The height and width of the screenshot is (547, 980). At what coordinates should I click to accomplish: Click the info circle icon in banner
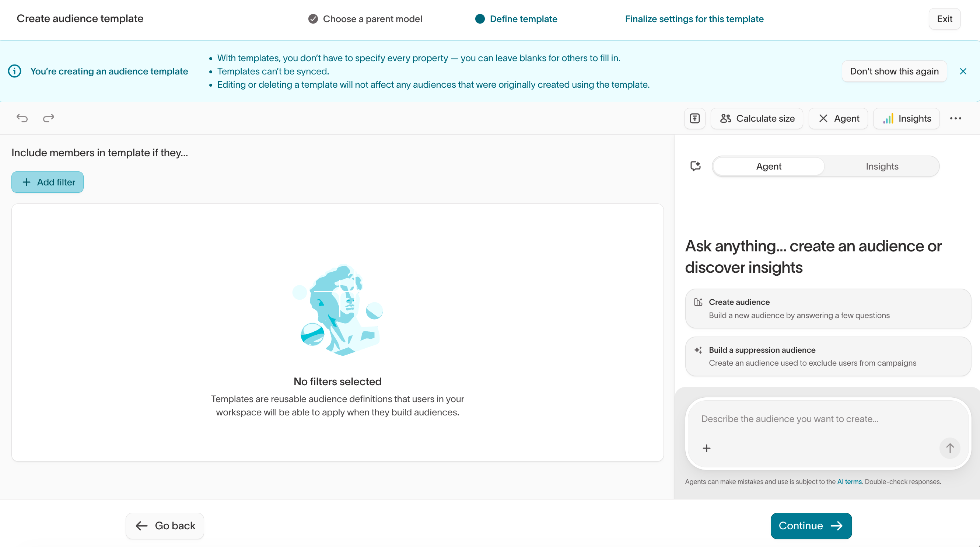click(14, 71)
